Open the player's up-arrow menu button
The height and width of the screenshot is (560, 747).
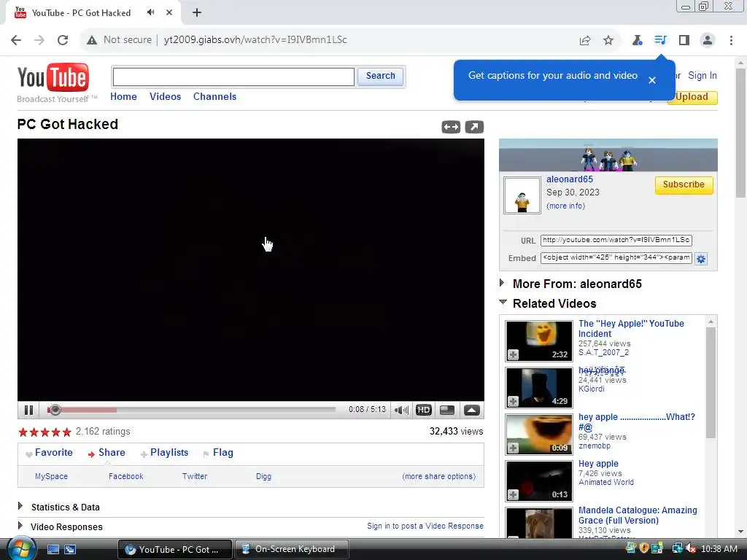tap(472, 410)
